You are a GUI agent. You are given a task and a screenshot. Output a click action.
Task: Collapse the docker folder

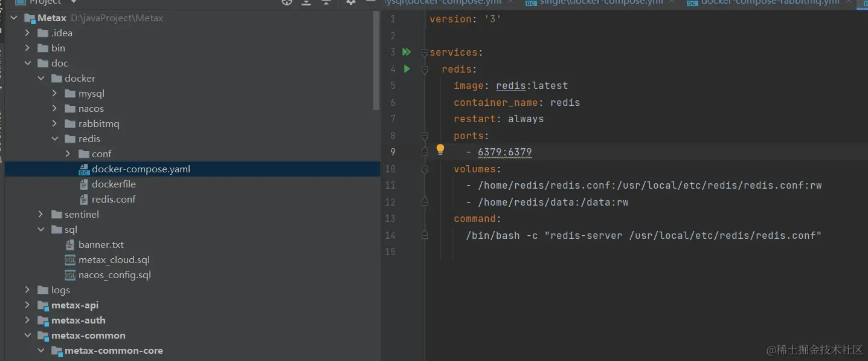pyautogui.click(x=41, y=79)
